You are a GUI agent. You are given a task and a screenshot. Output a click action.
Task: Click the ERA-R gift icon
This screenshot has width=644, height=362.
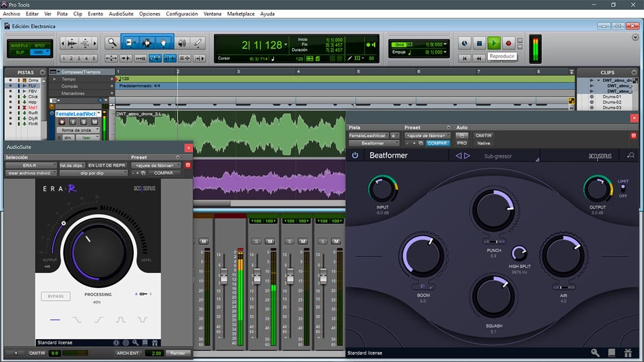[x=155, y=342]
